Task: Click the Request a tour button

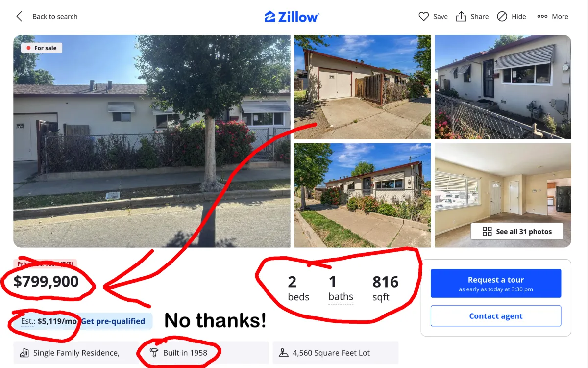Action: pos(496,284)
